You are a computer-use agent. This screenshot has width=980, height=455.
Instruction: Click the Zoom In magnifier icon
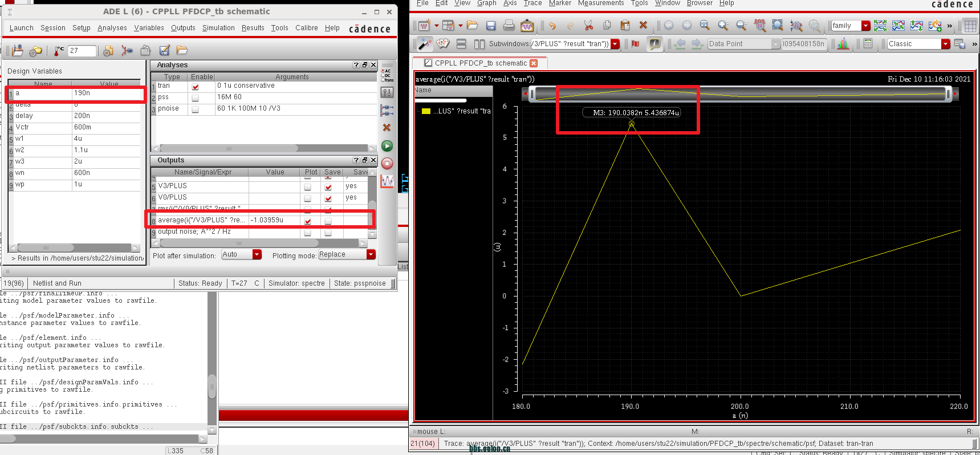[x=723, y=26]
